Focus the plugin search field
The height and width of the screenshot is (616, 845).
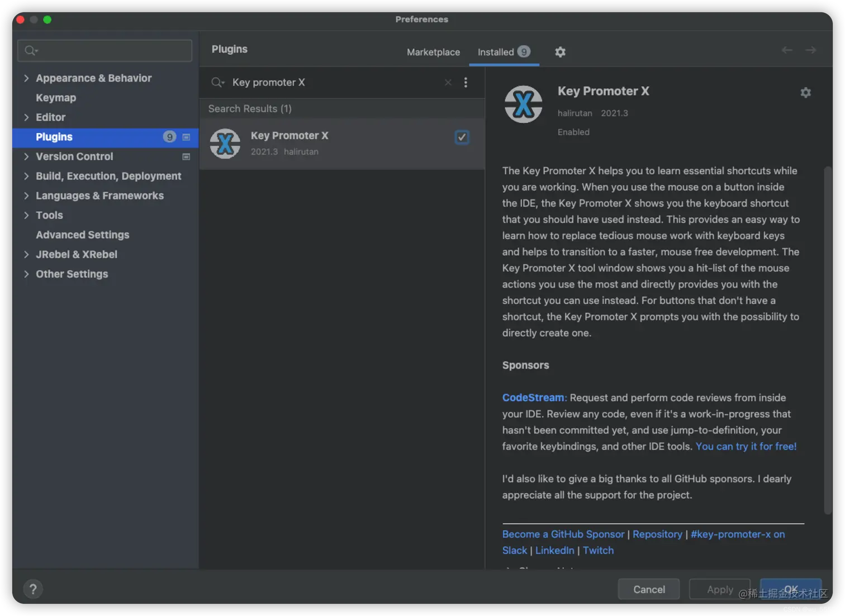tap(335, 83)
